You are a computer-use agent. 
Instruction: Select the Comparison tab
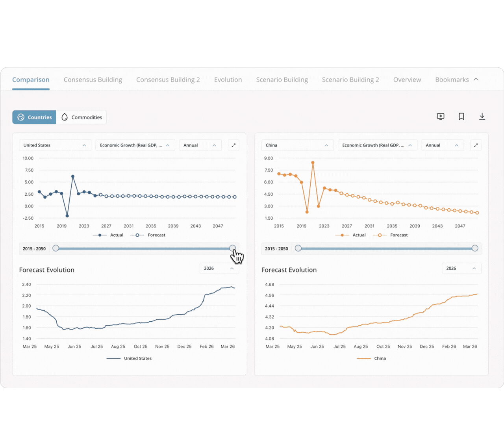click(x=31, y=80)
